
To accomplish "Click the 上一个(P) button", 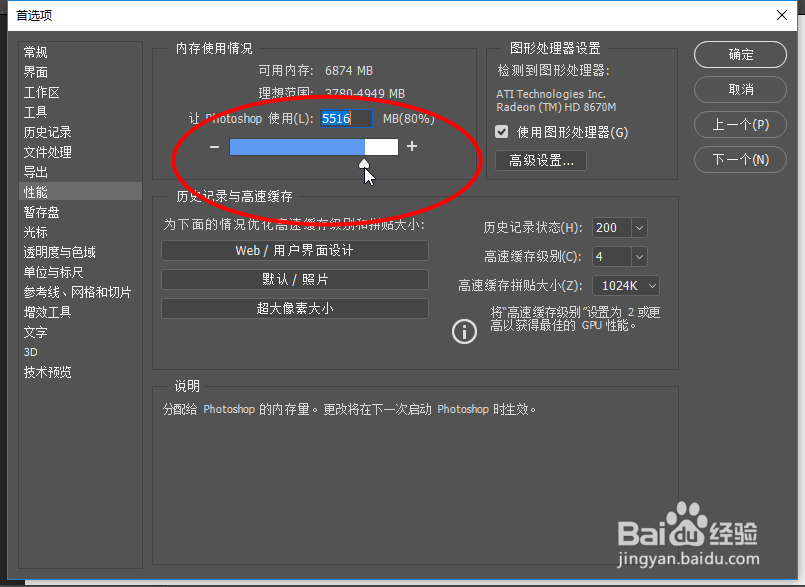I will pos(740,124).
